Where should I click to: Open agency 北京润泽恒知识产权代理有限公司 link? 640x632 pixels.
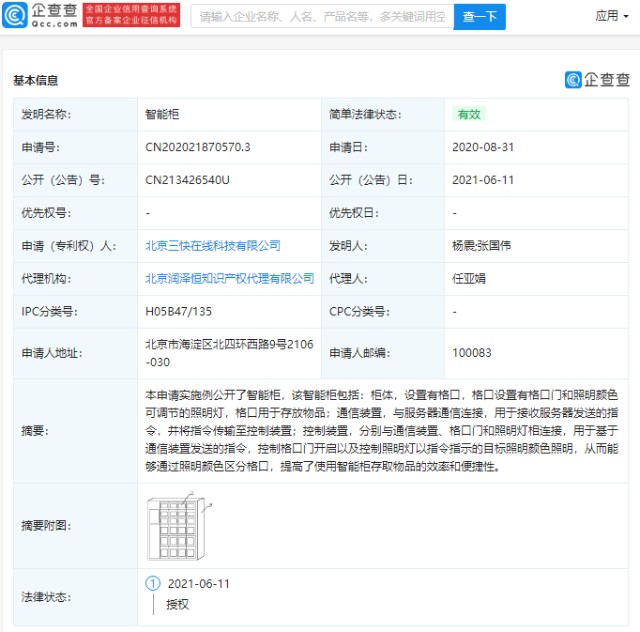point(229,279)
